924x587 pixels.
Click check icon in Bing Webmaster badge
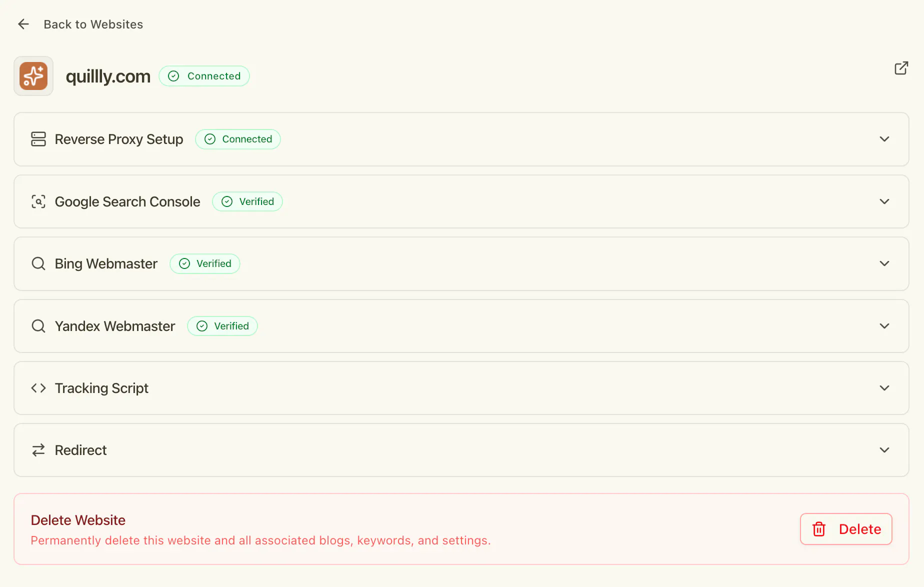pyautogui.click(x=184, y=263)
